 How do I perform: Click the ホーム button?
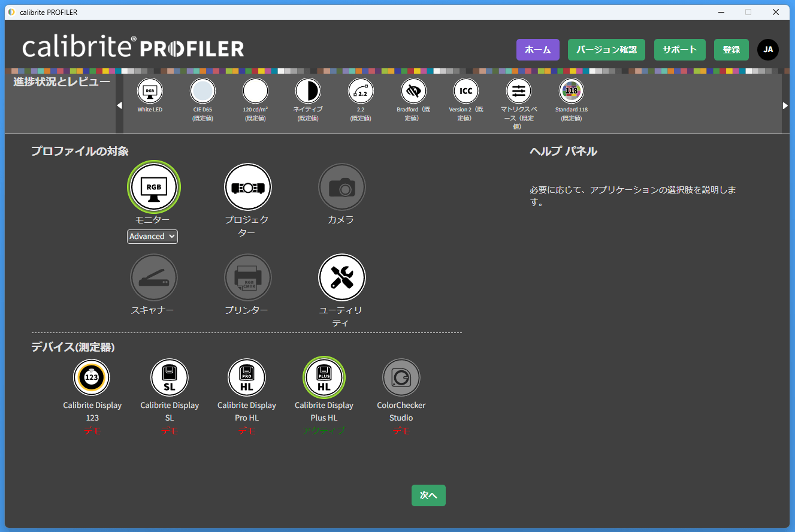coord(538,50)
